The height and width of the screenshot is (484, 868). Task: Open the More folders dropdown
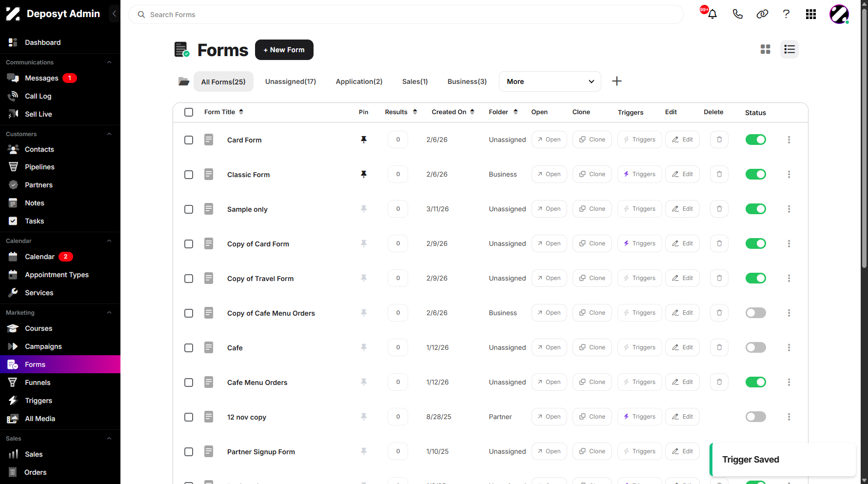pyautogui.click(x=550, y=81)
